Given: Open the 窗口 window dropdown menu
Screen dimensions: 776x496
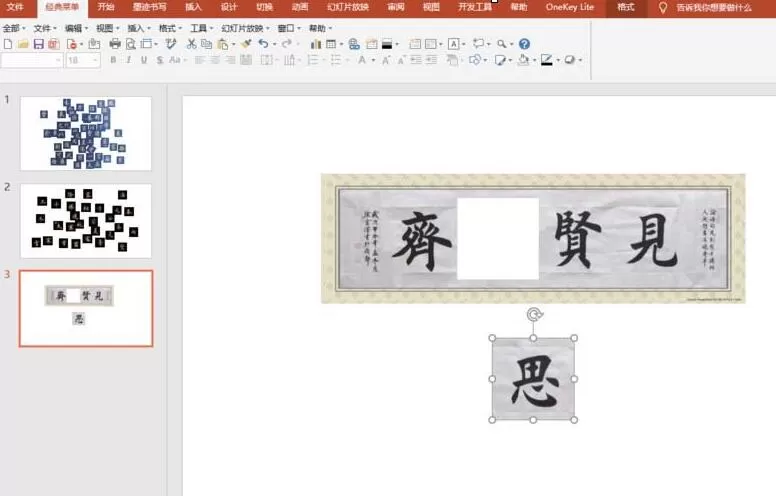Looking at the screenshot, I should tap(289, 28).
